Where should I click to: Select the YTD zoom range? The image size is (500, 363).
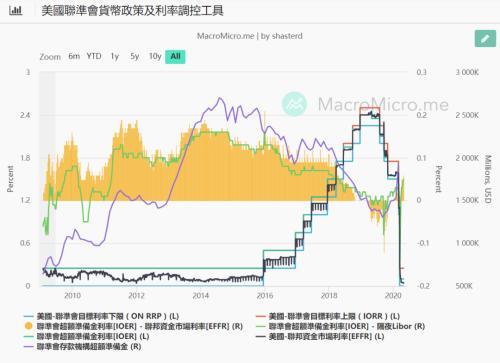tap(94, 56)
